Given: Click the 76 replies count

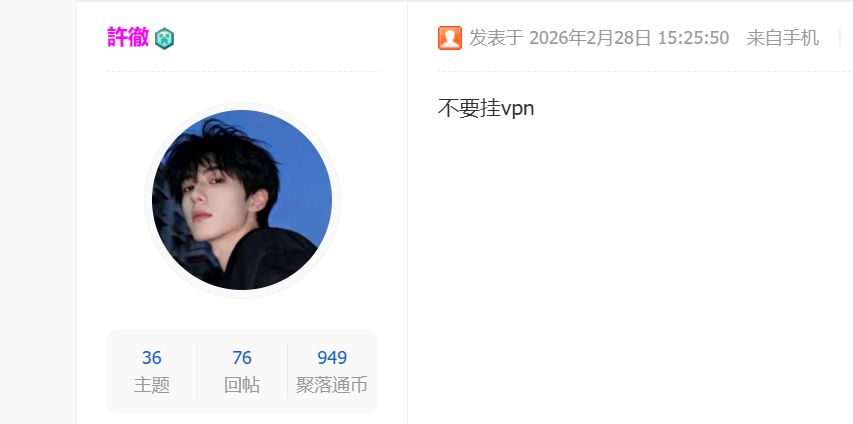Looking at the screenshot, I should coord(242,358).
